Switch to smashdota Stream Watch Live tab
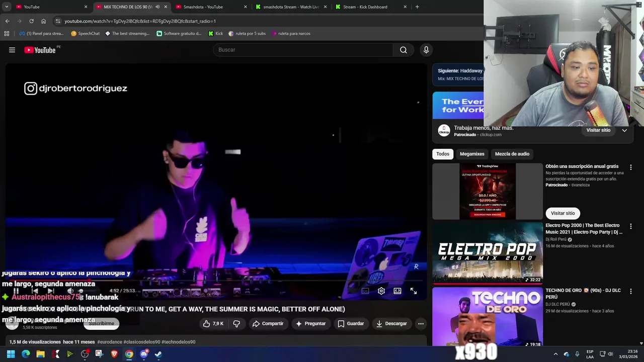Image resolution: width=644 pixels, height=362 pixels. tap(290, 7)
